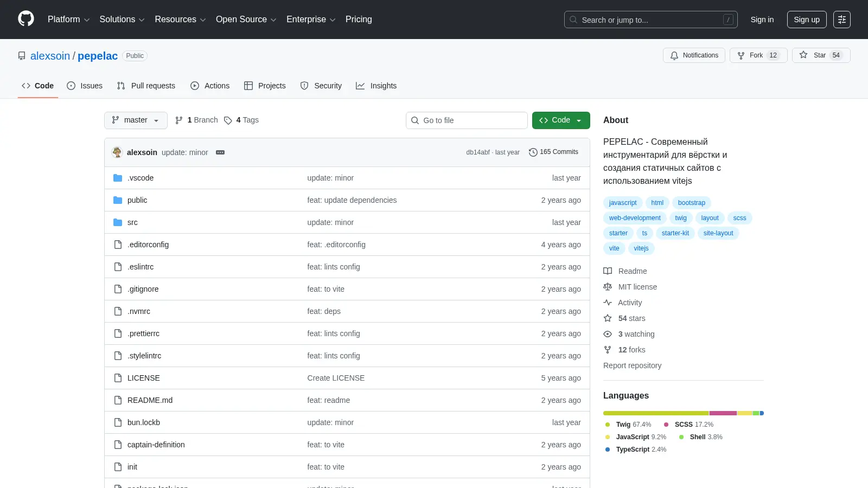Open commit db14abf hash link
The image size is (868, 488).
pos(478,152)
